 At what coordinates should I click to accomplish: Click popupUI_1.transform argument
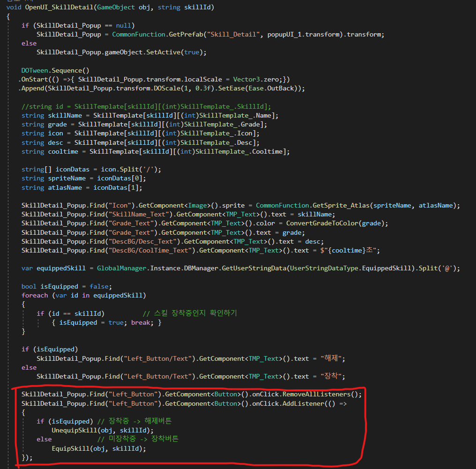tap(304, 34)
